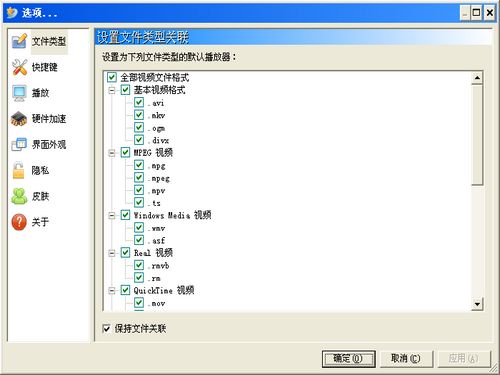Viewport: 500px width, 375px height.
Task: Toggle QuickTime 视频 group checkbox
Action: (125, 290)
